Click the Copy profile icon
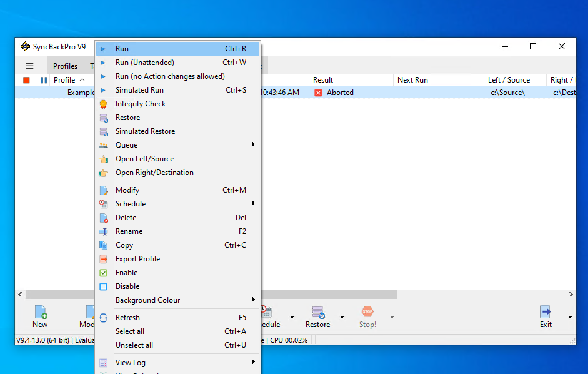Viewport: 588px width, 374px height. pyautogui.click(x=104, y=245)
